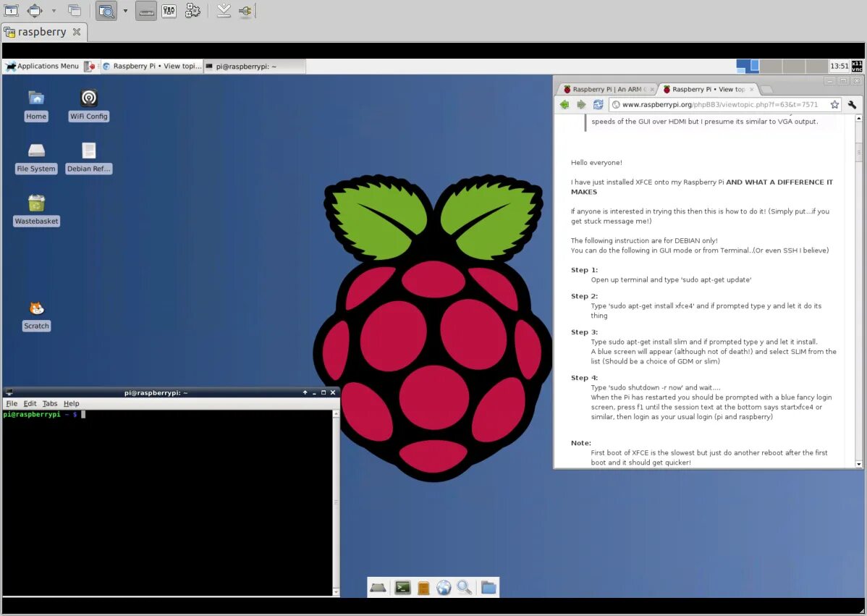Select the 'Raspberry Pi • View top' browser tab
This screenshot has width=867, height=616.
[x=708, y=89]
